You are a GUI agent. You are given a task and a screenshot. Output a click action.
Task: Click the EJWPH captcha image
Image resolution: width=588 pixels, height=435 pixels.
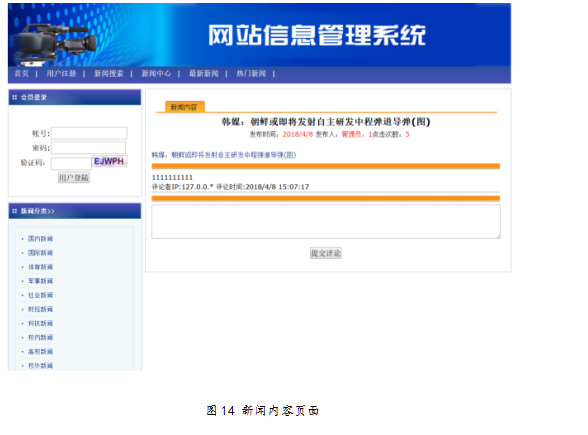109,161
